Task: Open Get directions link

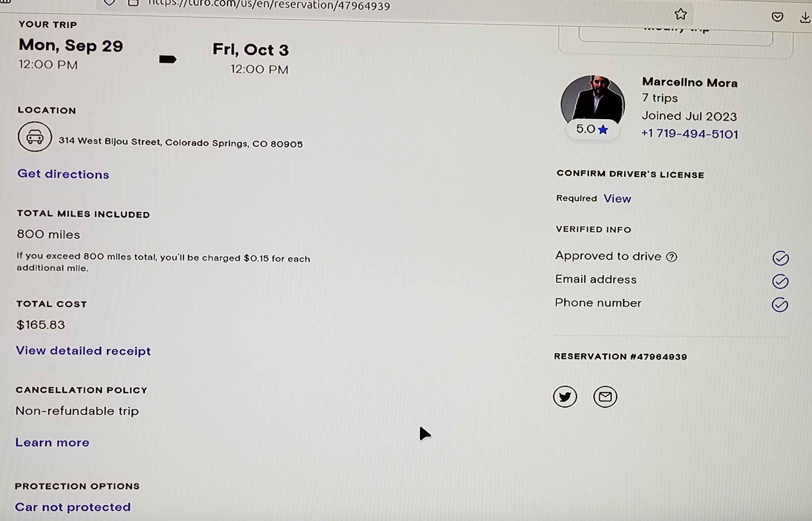Action: 63,174
